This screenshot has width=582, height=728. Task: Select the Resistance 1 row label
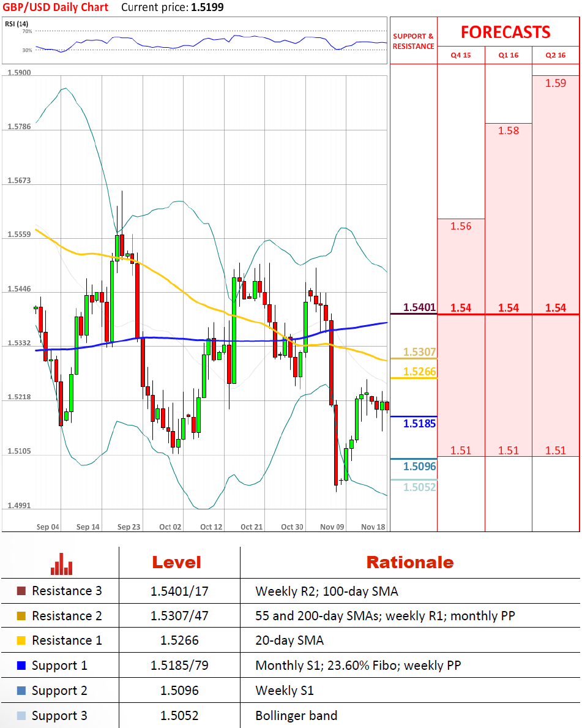pos(67,640)
